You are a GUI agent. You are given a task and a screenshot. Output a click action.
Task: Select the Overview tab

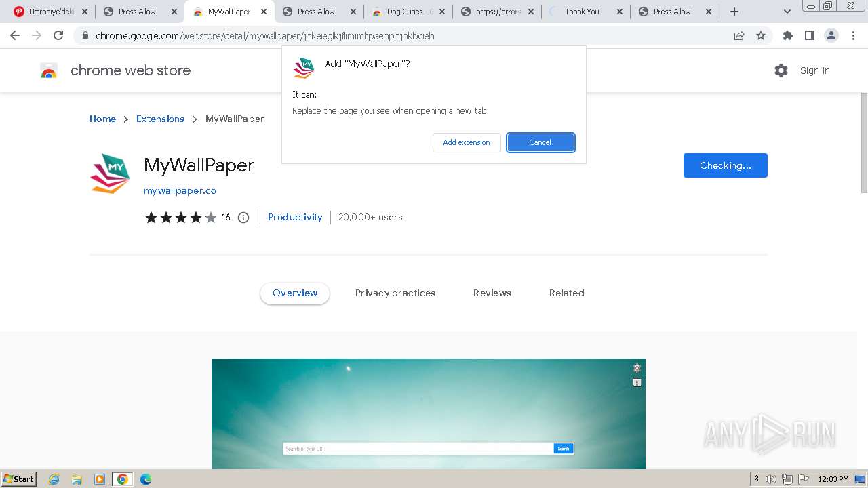pyautogui.click(x=295, y=293)
